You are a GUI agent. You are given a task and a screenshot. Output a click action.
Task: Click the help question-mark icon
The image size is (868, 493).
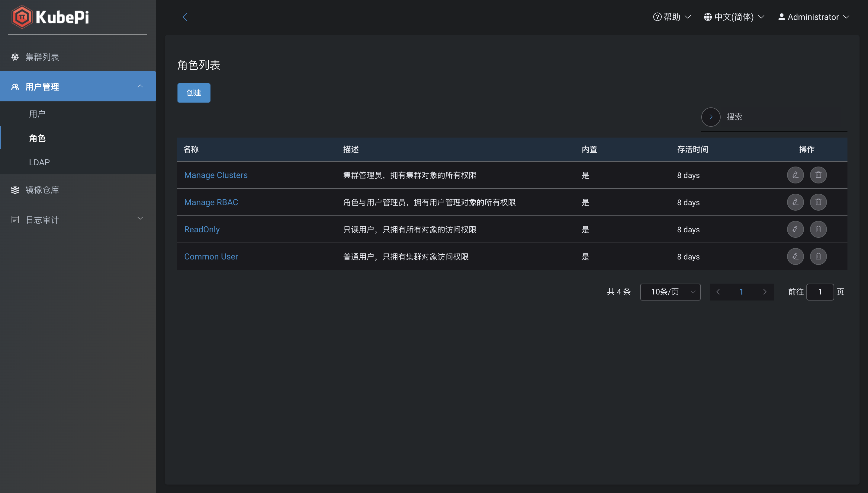click(x=657, y=17)
